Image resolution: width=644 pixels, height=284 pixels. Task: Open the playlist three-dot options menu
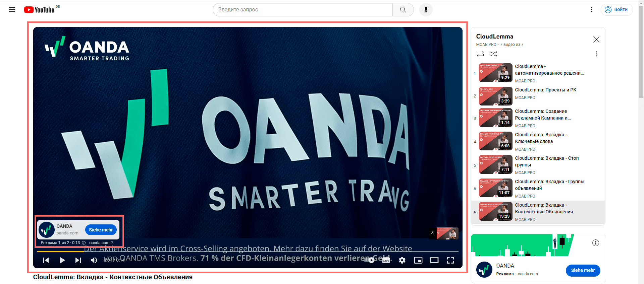tap(596, 54)
